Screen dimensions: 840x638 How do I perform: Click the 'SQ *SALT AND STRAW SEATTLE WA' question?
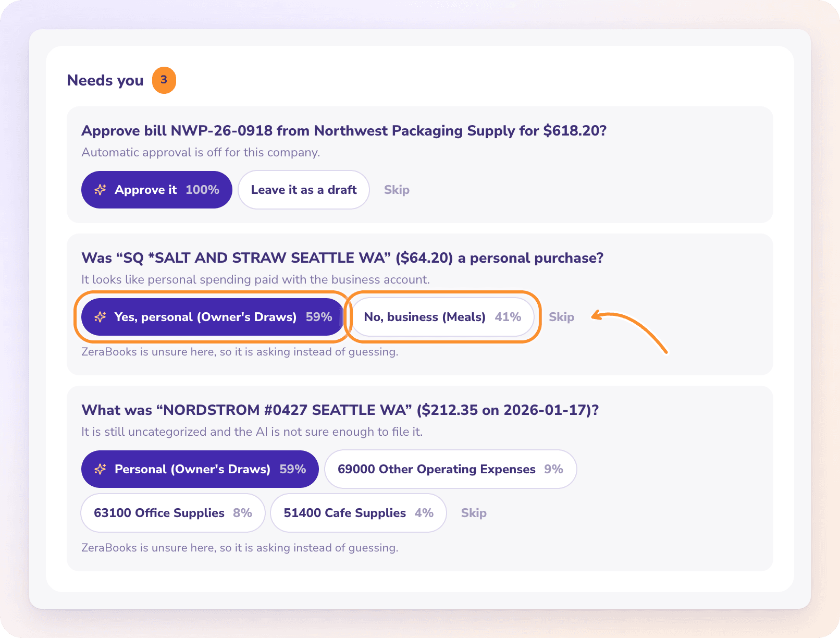coord(342,257)
